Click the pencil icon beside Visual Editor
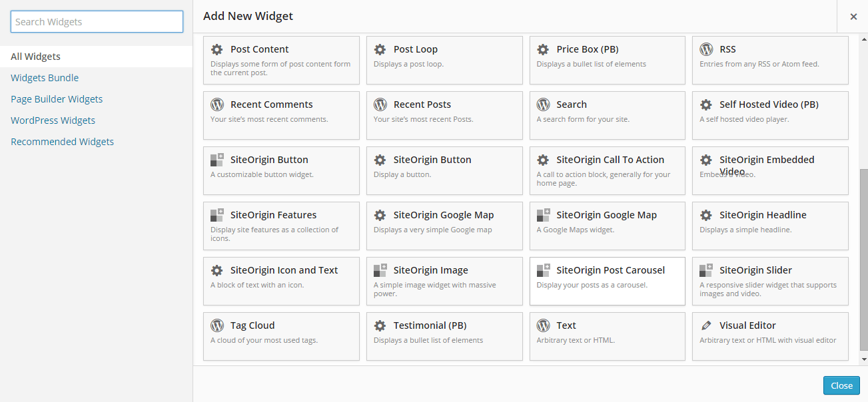Screen dimensions: 868x402 [706, 325]
